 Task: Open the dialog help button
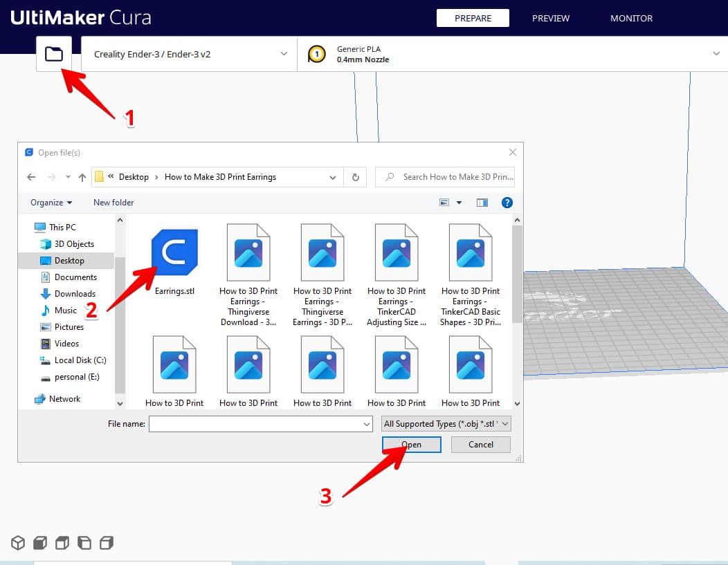point(507,203)
